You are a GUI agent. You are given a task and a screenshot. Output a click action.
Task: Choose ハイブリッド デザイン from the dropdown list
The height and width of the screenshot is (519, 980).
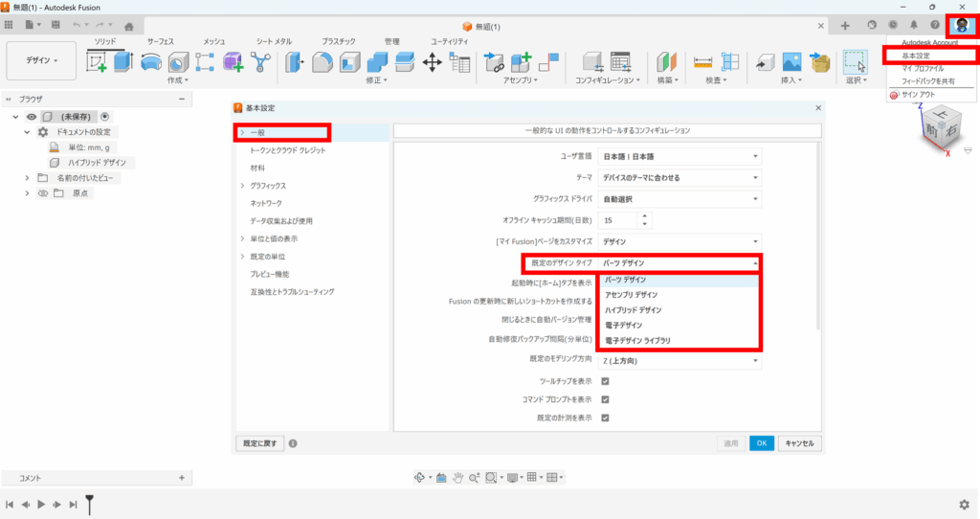point(633,310)
